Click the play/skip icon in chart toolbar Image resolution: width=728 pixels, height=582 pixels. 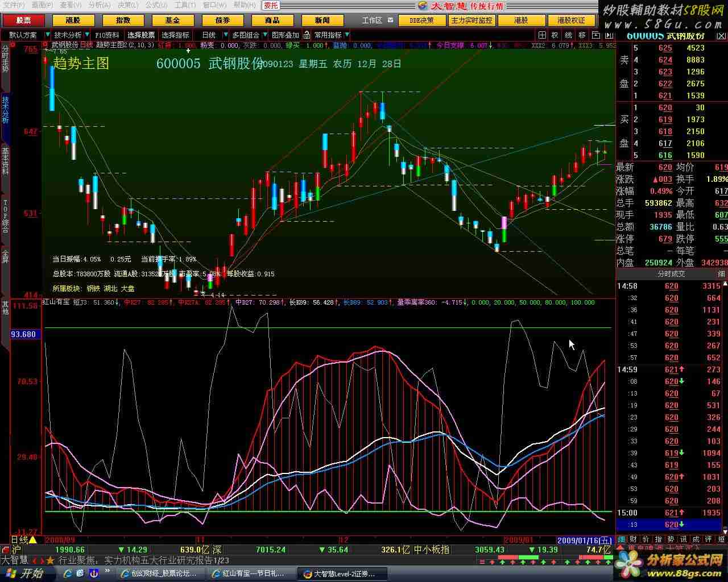(609, 35)
